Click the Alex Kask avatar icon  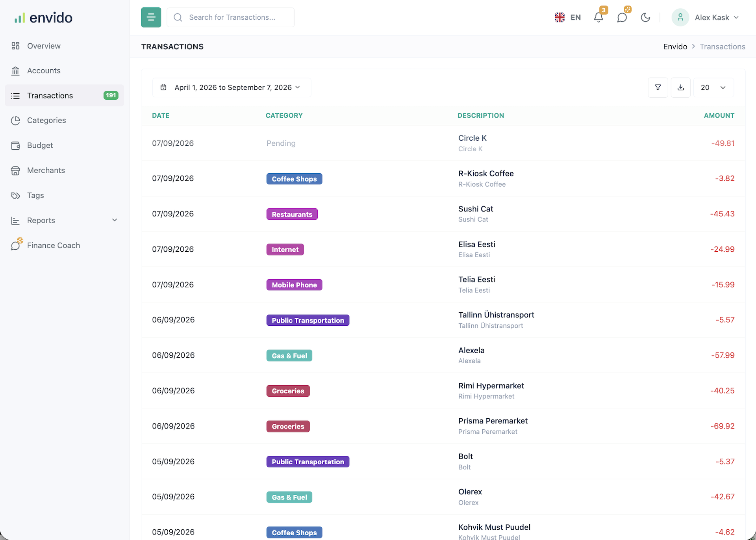[x=680, y=17]
